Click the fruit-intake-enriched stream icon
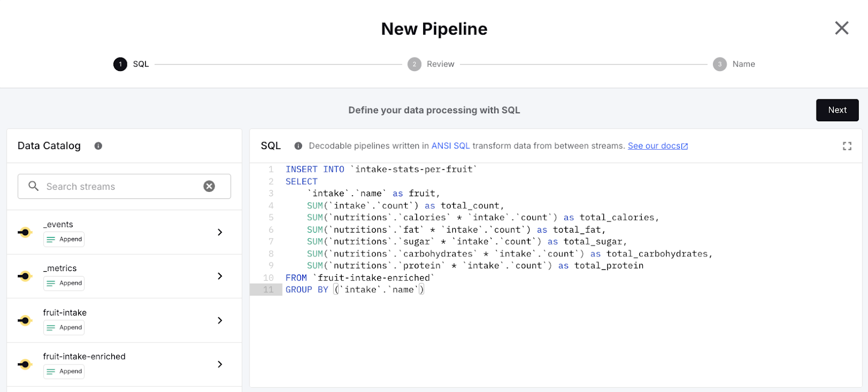 coord(25,364)
